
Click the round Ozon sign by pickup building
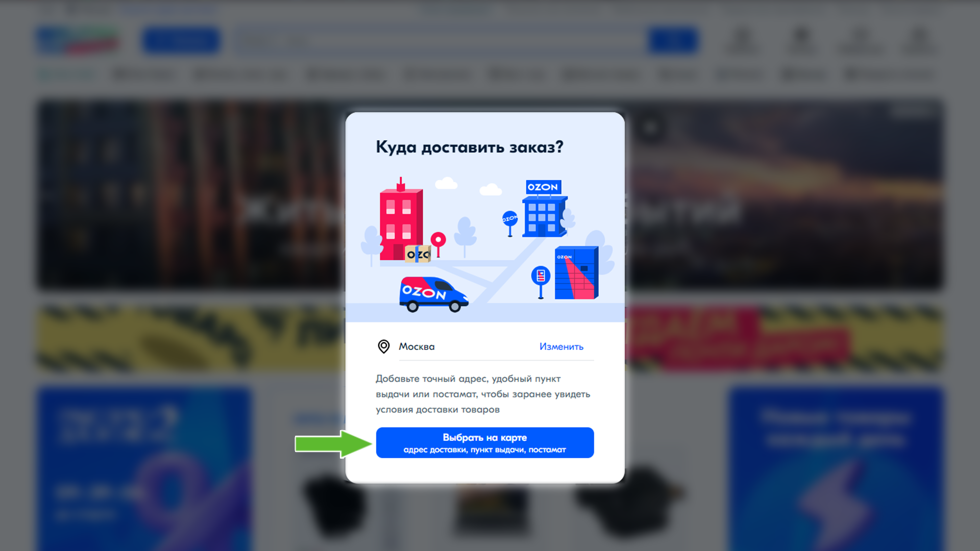tap(509, 222)
